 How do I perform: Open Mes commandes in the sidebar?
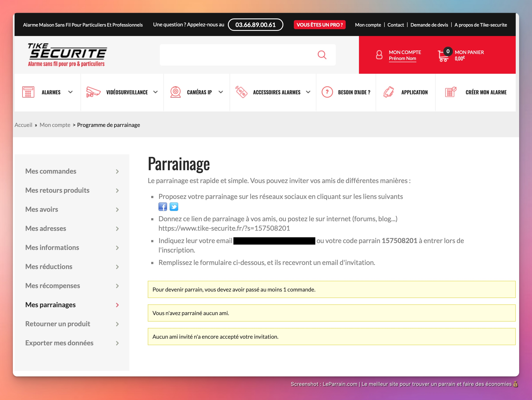click(51, 171)
